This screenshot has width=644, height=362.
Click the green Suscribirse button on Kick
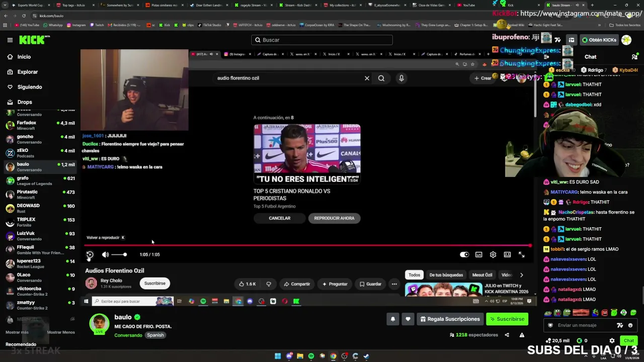(507, 319)
